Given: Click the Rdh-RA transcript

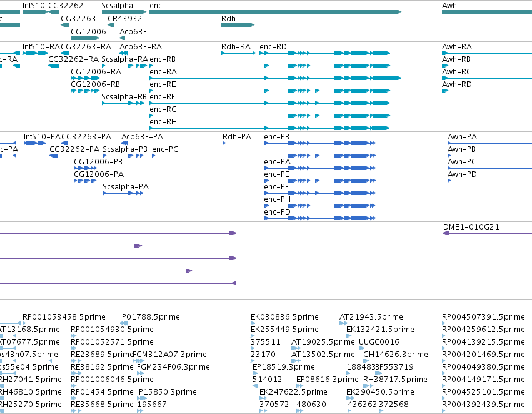Looking at the screenshot, I should (x=238, y=53).
